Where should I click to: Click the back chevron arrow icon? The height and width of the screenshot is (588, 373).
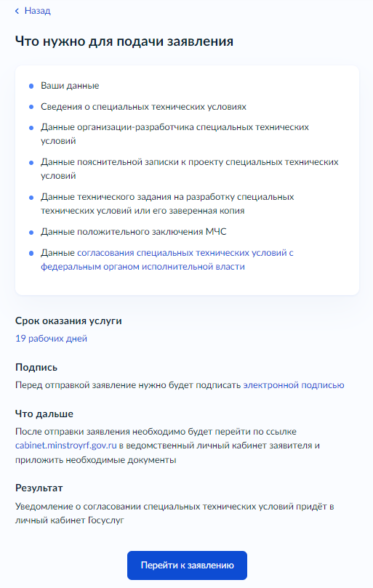coord(17,11)
